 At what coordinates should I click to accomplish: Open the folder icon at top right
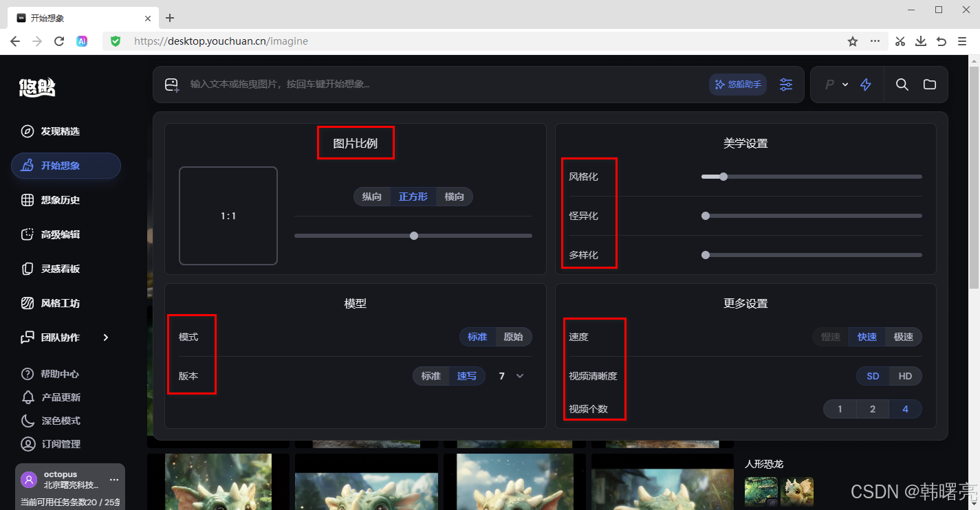click(x=930, y=85)
